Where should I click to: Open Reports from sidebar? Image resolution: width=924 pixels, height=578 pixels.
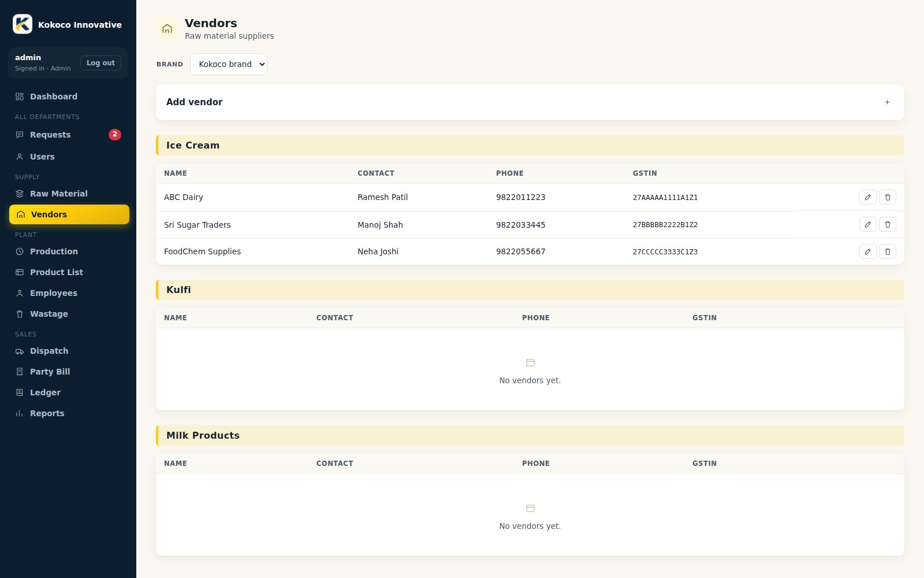[x=69, y=413]
